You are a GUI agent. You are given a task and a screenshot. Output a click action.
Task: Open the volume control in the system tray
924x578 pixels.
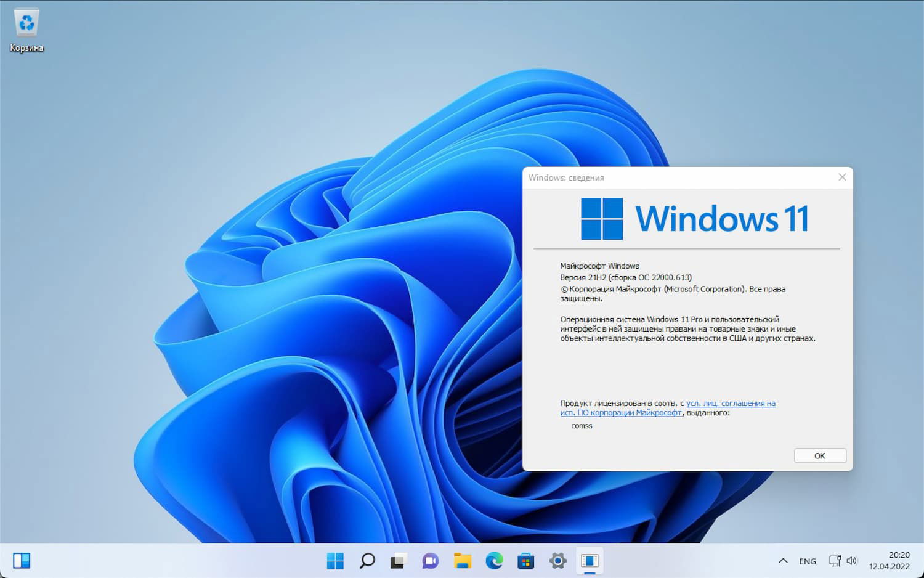pyautogui.click(x=853, y=561)
